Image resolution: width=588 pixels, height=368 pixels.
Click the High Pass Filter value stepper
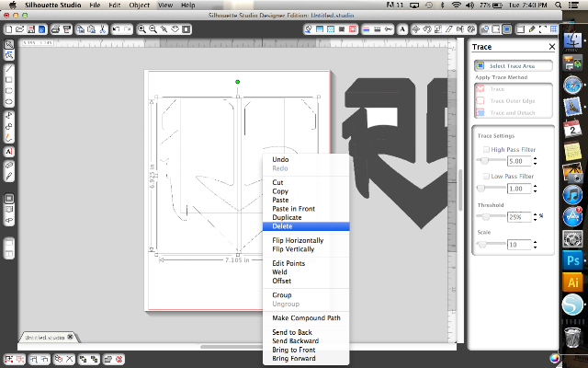[535, 161]
